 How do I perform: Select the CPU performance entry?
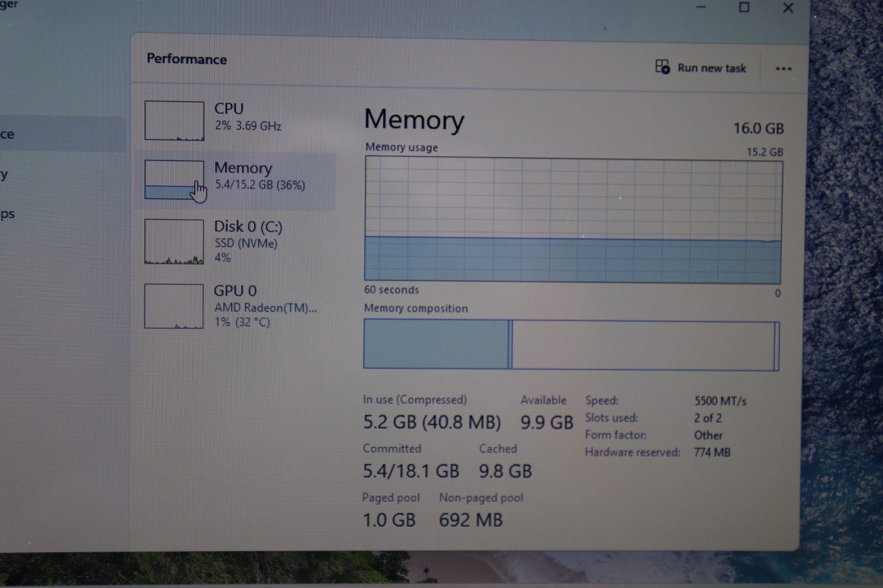coord(236,121)
